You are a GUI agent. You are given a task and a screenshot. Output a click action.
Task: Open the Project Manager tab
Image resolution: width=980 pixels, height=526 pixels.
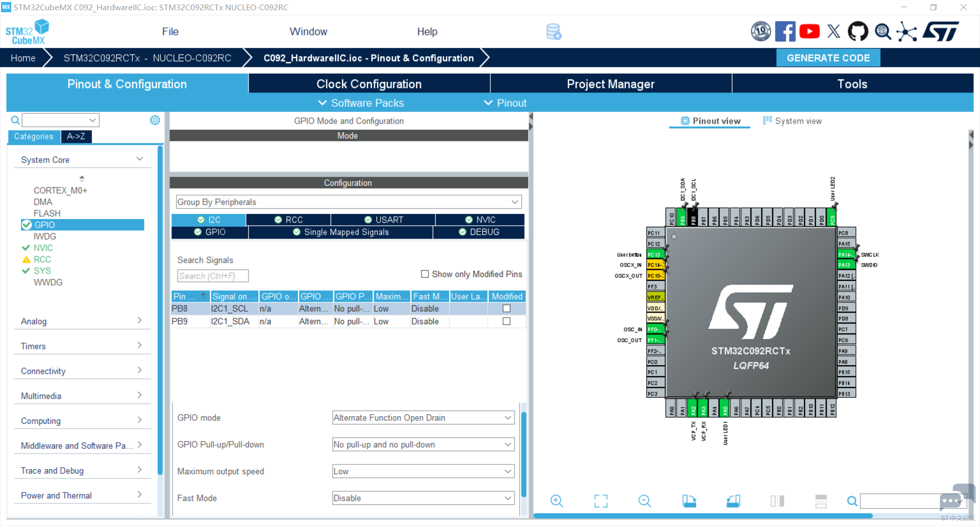click(610, 84)
